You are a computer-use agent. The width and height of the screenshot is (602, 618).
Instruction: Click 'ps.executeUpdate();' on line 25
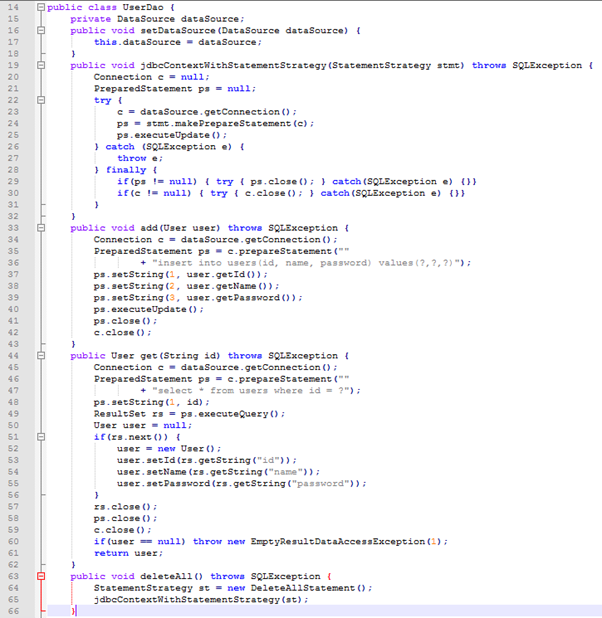172,135
